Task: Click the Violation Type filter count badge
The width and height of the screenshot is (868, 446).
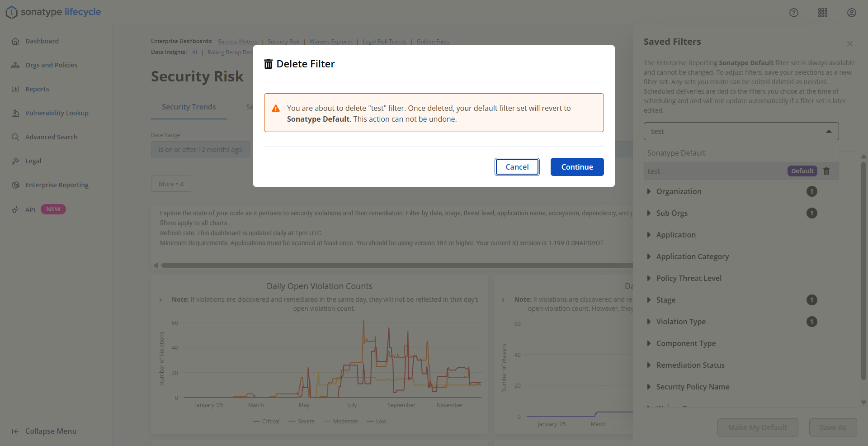Action: [x=812, y=322]
